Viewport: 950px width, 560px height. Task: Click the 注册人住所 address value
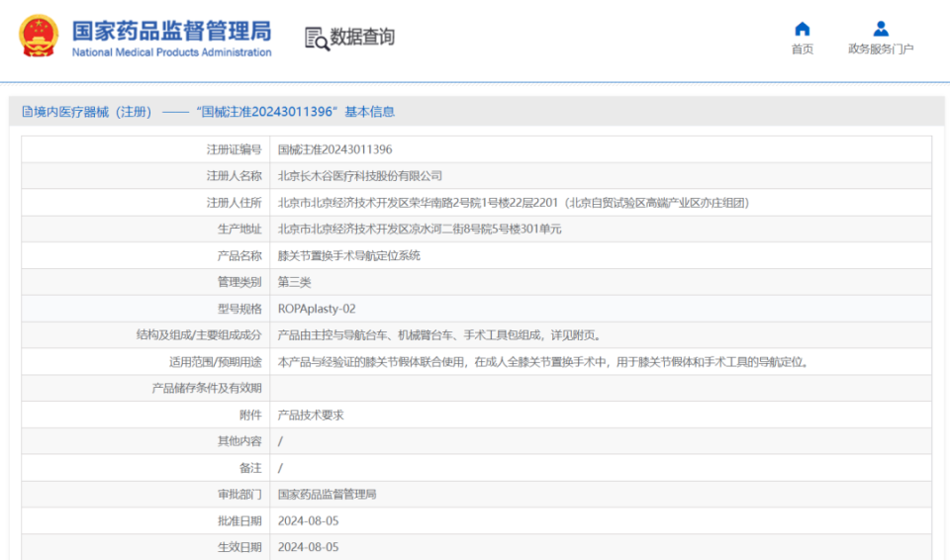[513, 203]
